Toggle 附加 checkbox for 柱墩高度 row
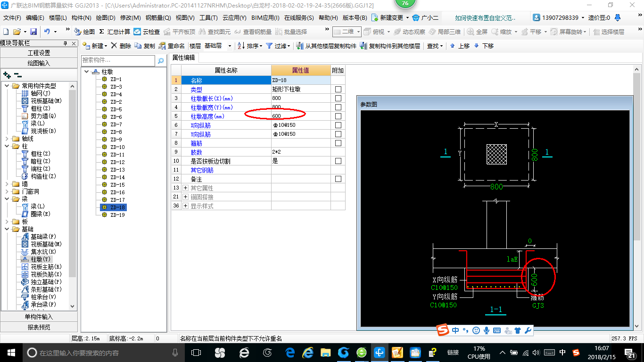 click(x=338, y=116)
